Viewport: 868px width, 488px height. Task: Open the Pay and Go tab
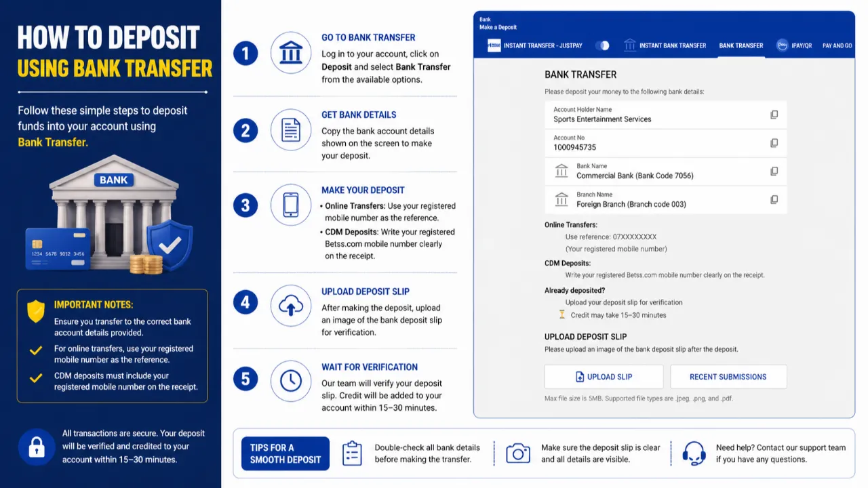tap(837, 45)
